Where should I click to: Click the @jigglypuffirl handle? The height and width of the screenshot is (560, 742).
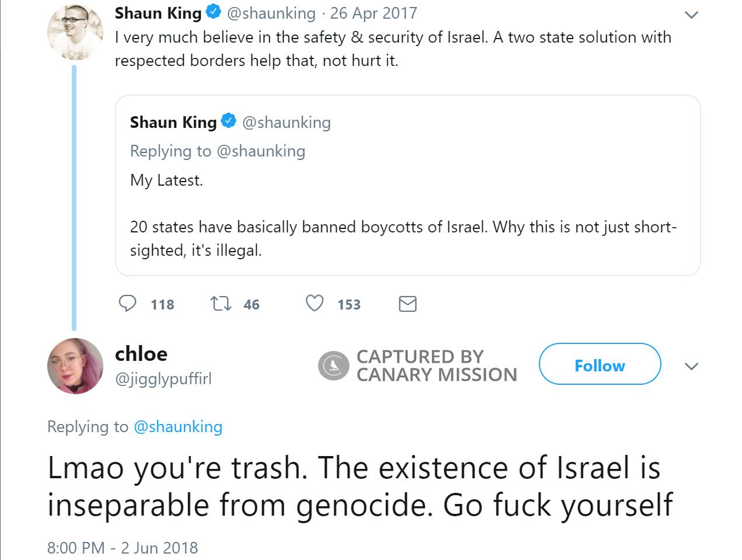[163, 379]
